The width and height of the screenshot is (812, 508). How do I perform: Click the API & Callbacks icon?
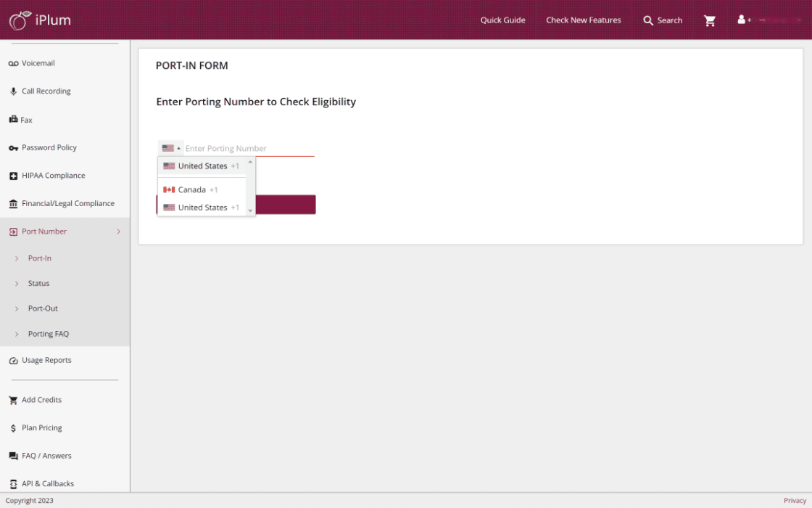click(13, 484)
